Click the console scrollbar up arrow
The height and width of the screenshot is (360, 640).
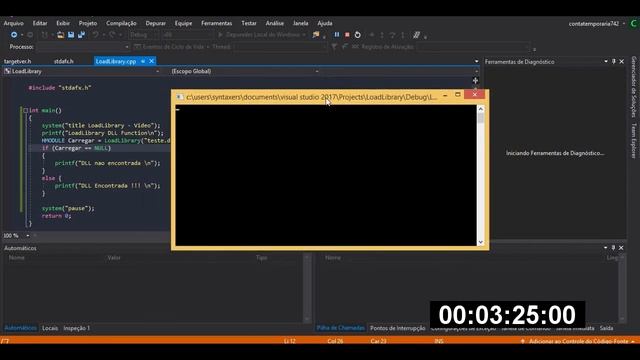coord(480,109)
